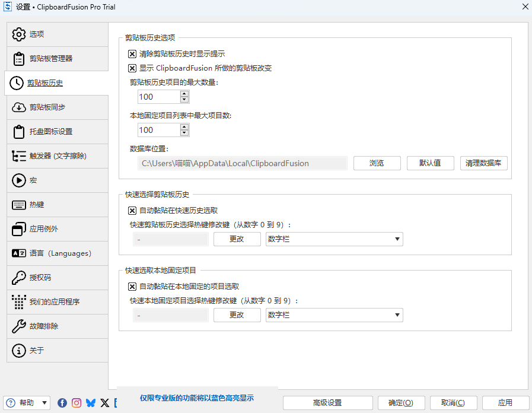Viewport: 532px width, 413px height.
Task: Uncheck 自动黏贴在快速历史选取
Action: coord(132,210)
